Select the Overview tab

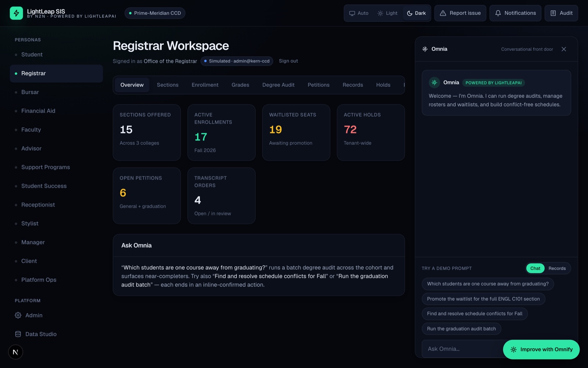[132, 85]
